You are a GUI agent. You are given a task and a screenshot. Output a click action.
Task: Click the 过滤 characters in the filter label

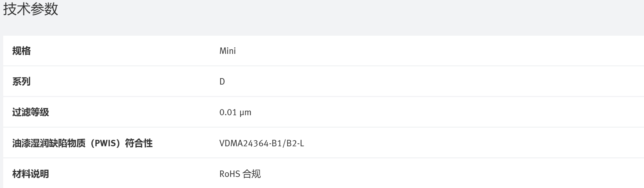pyautogui.click(x=21, y=113)
